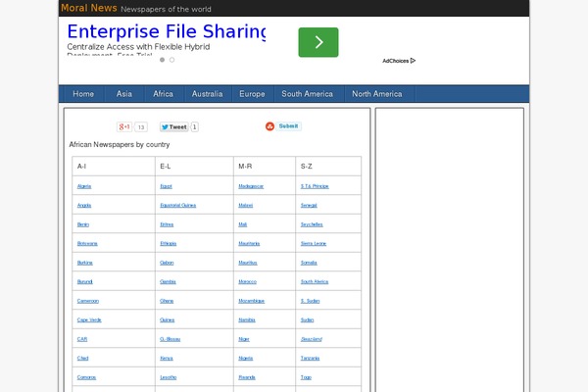Click the AdChoices icon
Screen dimensions: 588x392
pyautogui.click(x=413, y=61)
